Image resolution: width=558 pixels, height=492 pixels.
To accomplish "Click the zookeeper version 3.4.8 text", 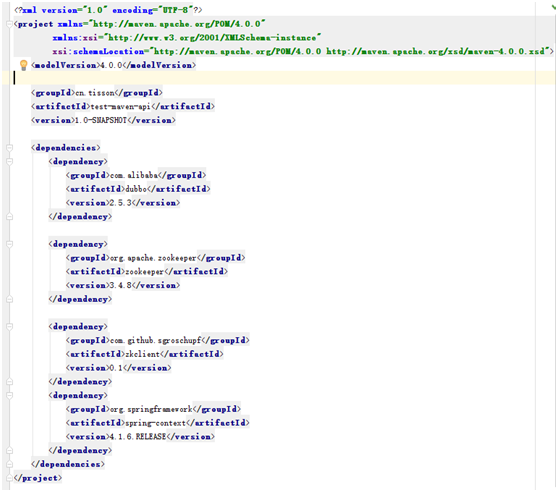I will coord(121,285).
